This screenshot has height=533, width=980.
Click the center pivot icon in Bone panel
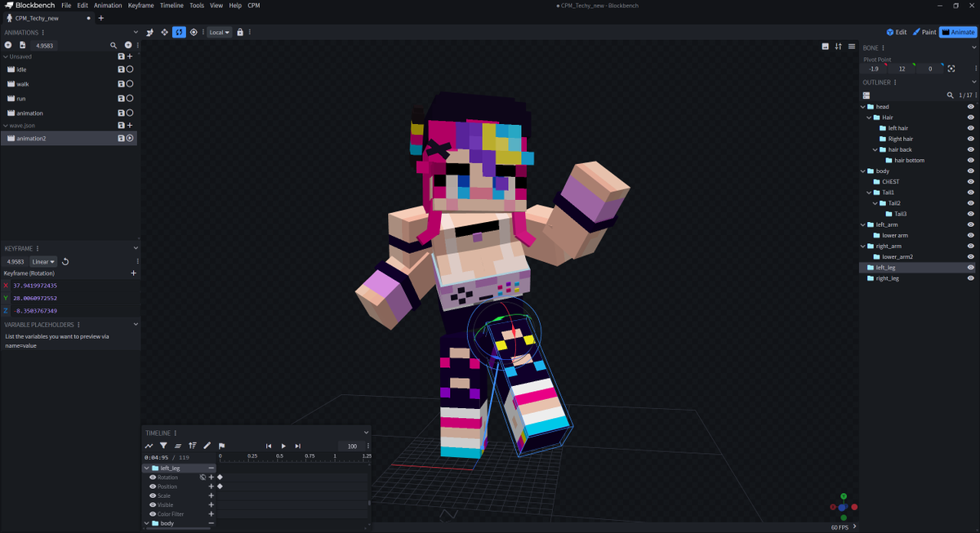coord(951,69)
